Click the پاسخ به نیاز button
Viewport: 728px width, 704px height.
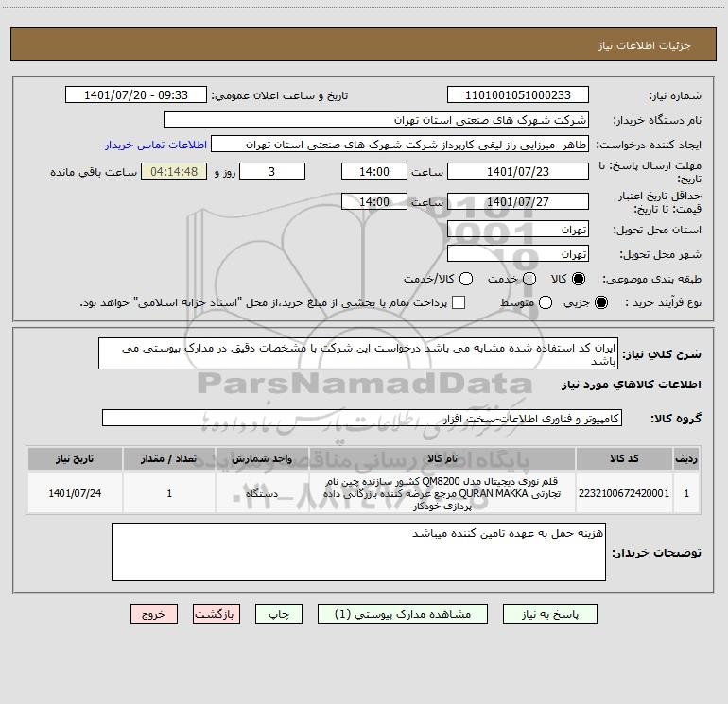click(x=549, y=614)
